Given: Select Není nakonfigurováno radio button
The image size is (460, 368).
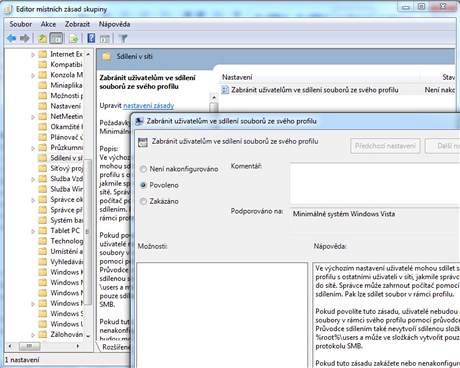Looking at the screenshot, I should tap(143, 169).
